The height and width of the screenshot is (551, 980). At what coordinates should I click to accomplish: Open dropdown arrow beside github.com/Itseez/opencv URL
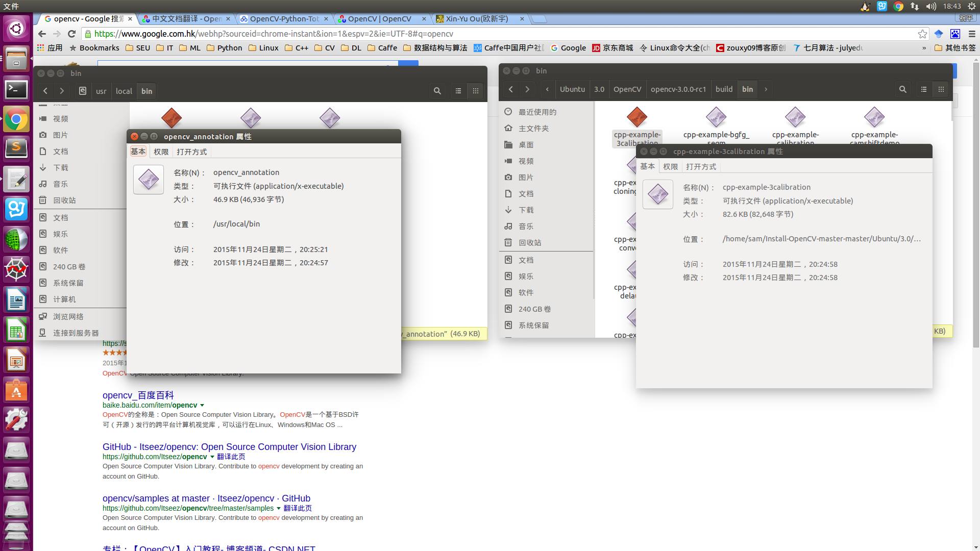tap(212, 457)
